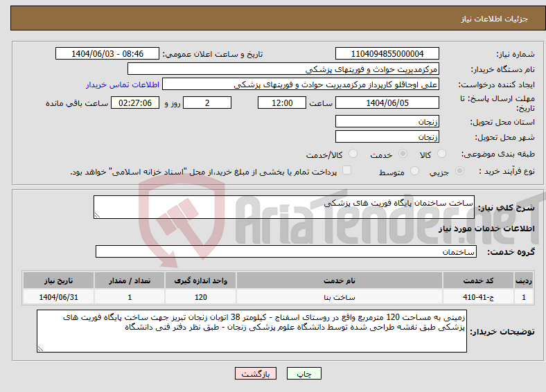Click the ساخت بنا service name cell
This screenshot has width=546, height=392.
point(340,297)
